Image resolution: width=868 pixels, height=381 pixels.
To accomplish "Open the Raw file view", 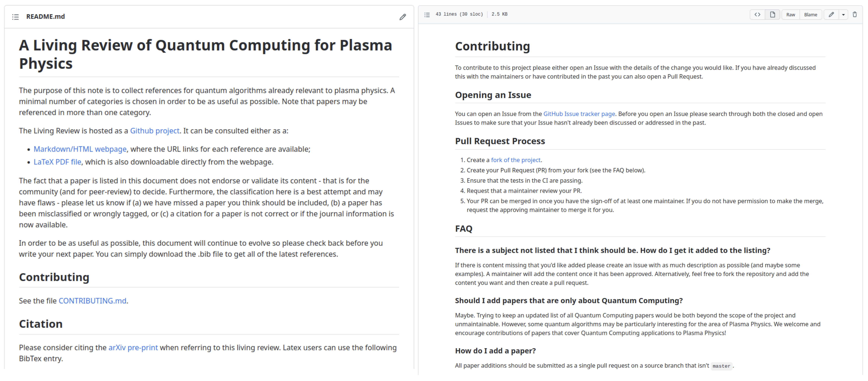I will click(x=791, y=14).
